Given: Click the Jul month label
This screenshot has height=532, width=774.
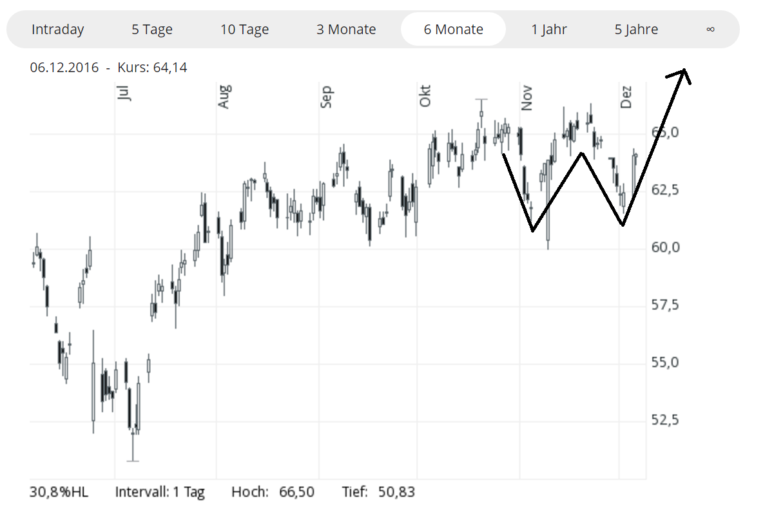Looking at the screenshot, I should click(x=124, y=93).
